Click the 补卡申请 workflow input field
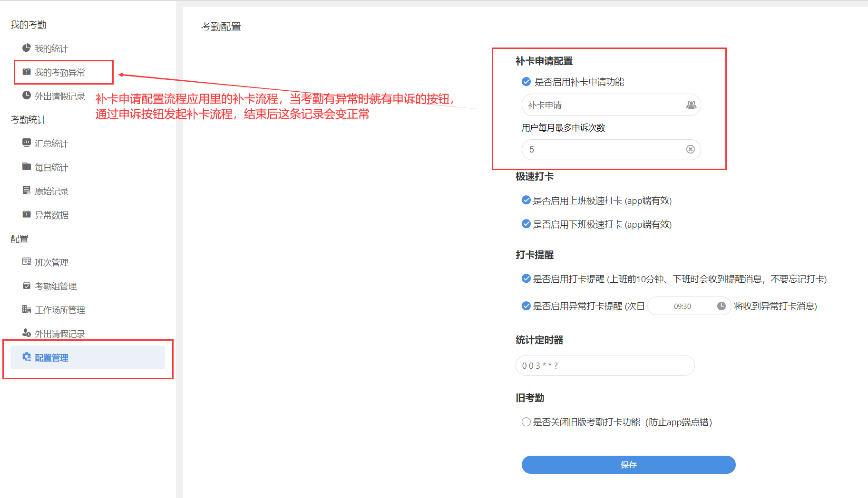Image resolution: width=868 pixels, height=498 pixels. 611,105
